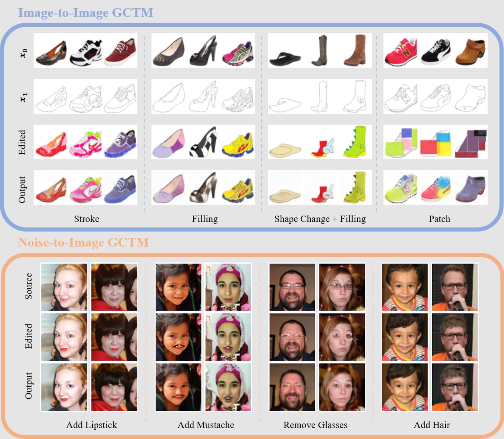Click the Image-to-Image GCTM heading
The width and height of the screenshot is (504, 439).
click(86, 11)
